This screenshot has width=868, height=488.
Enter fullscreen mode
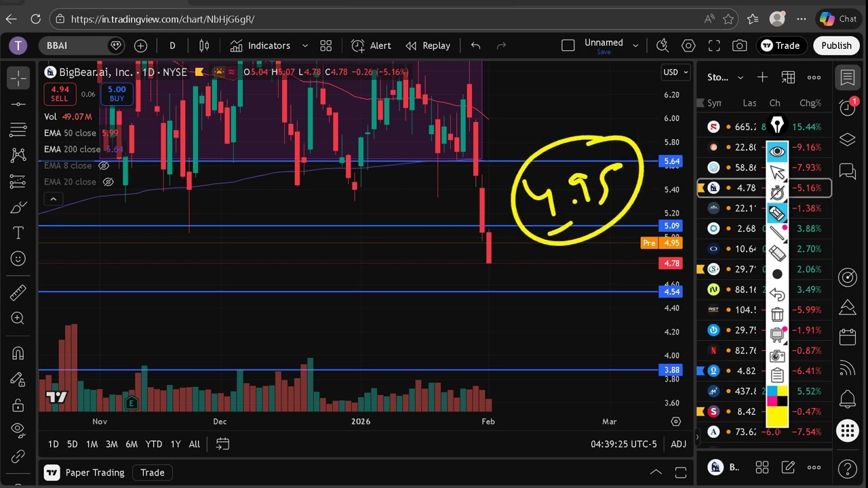tap(714, 45)
